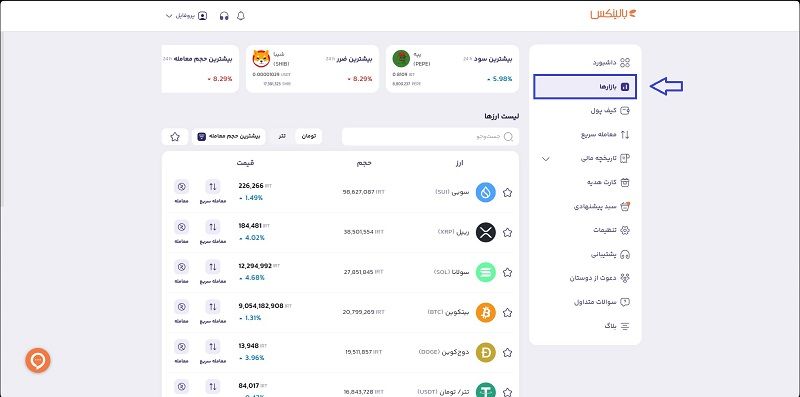800x397 pixels.
Task: Open the top loser (بیشترین ضرر) card
Action: click(x=312, y=69)
